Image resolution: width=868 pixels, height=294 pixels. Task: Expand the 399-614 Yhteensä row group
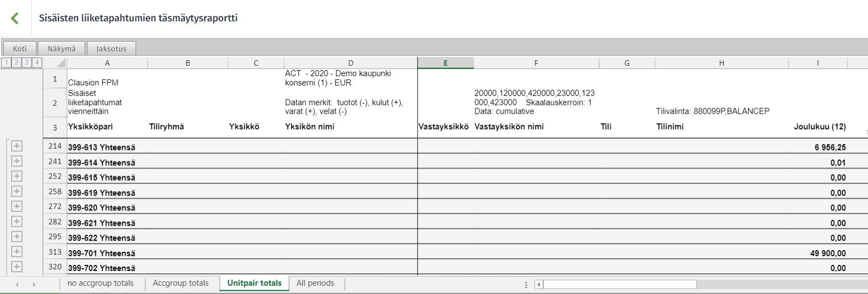pyautogui.click(x=17, y=161)
